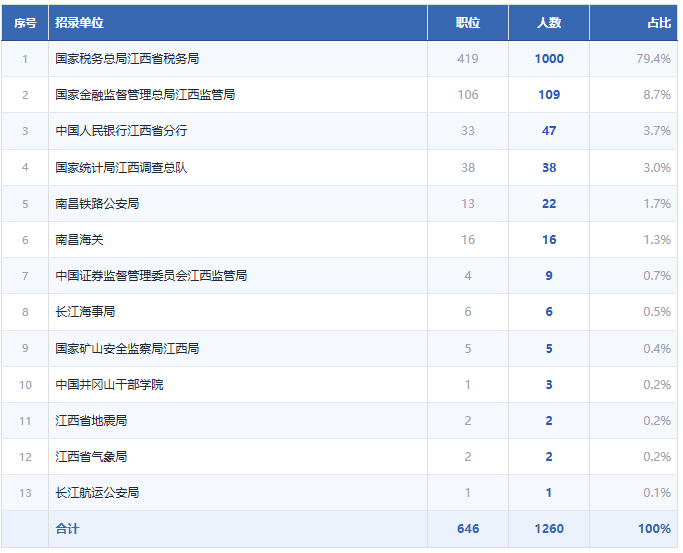Click total percentage 100%
Viewport: 683px width, 553px height.
coord(654,529)
